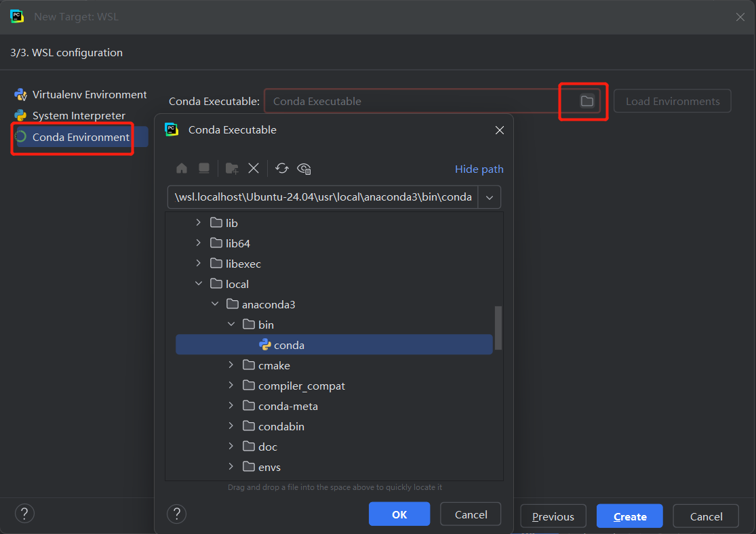This screenshot has width=756, height=534.
Task: Collapse the local folder
Action: tap(199, 283)
